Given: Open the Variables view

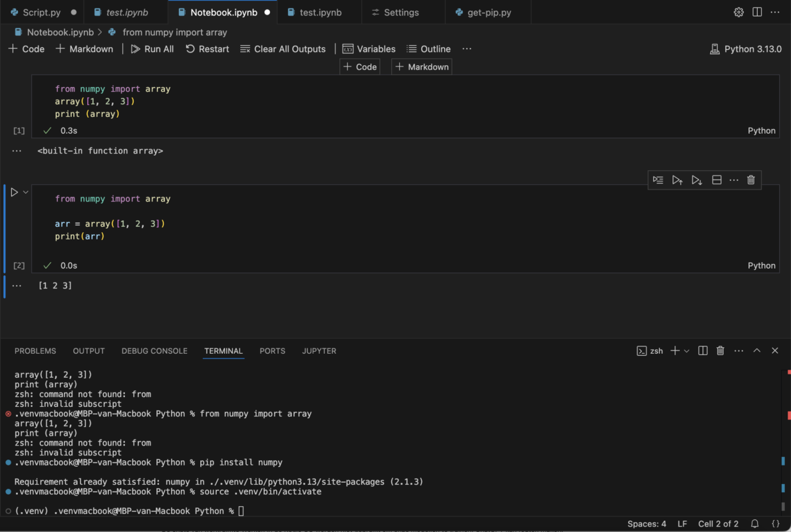Looking at the screenshot, I should [369, 49].
